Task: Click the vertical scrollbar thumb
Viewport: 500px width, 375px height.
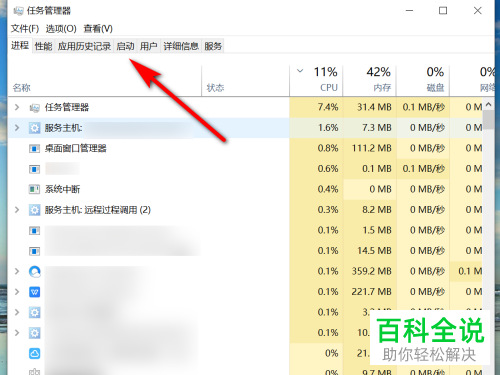Action: (x=489, y=120)
